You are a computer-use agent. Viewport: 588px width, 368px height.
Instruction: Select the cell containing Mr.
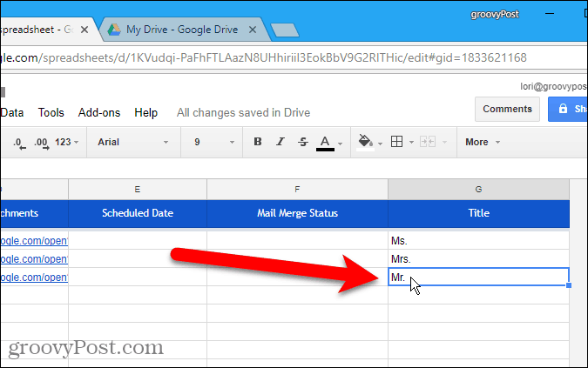[478, 277]
